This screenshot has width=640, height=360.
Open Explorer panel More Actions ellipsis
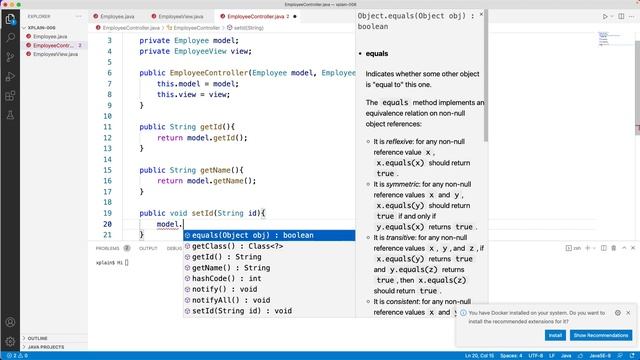79,16
